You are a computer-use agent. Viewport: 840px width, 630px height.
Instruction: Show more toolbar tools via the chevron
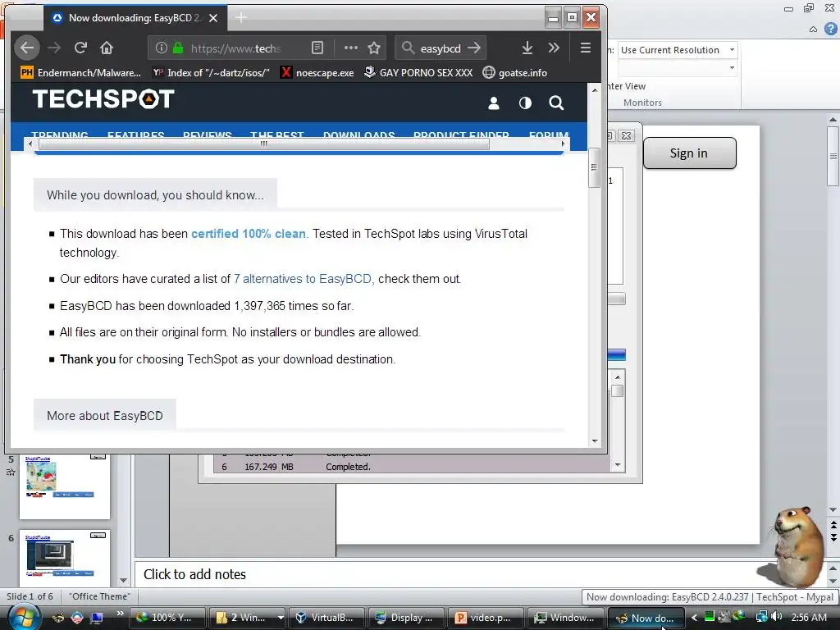click(x=554, y=48)
